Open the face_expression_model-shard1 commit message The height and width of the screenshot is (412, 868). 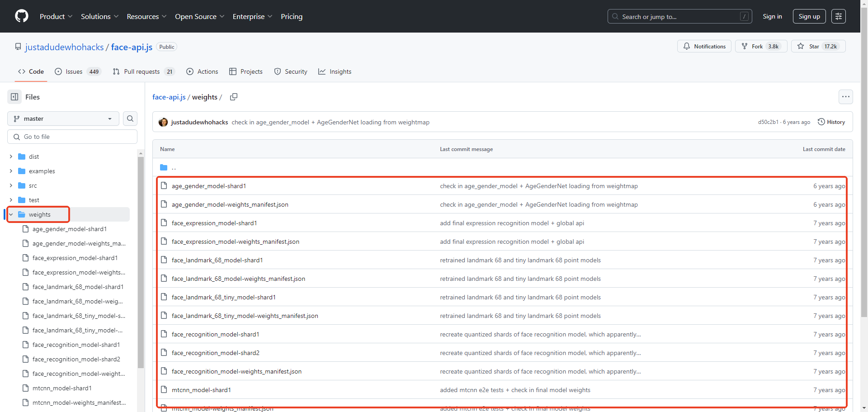point(512,223)
